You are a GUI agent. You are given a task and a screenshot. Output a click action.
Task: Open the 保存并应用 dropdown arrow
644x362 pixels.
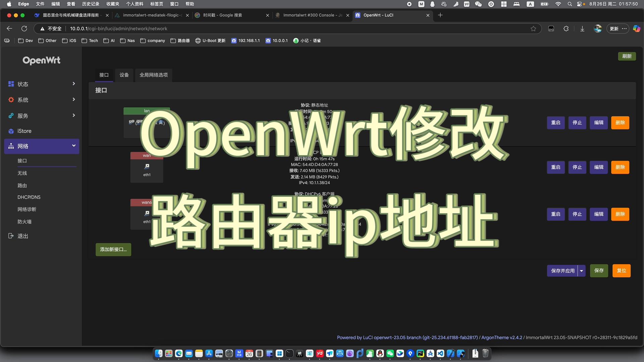click(582, 271)
